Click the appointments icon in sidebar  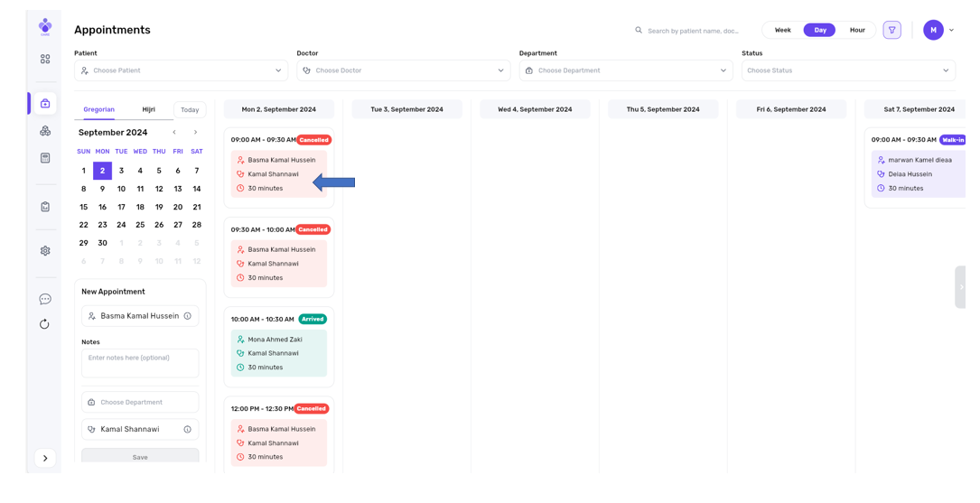45,104
